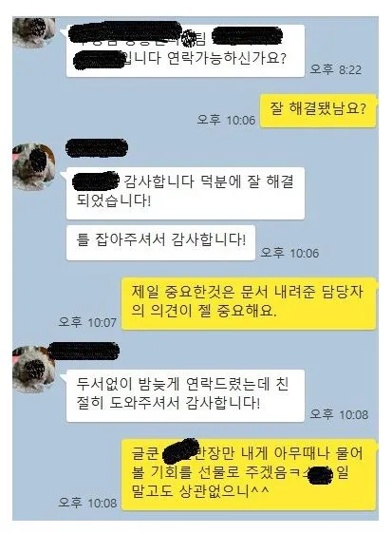Click the redacted sender name above 감사합니다 덕분에 bubble

97,148
